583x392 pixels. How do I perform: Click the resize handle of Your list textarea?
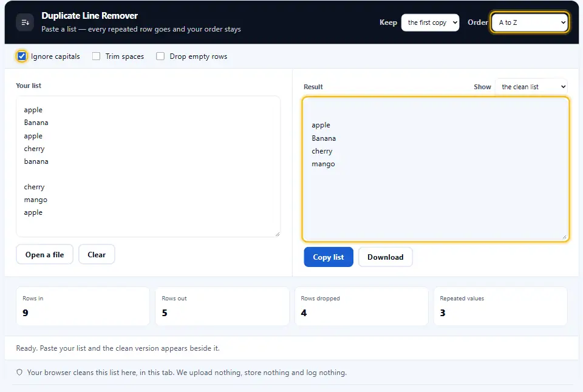tap(278, 234)
